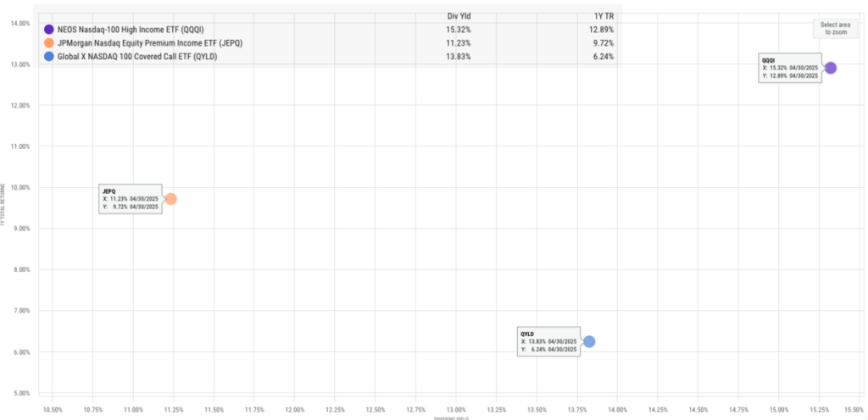This screenshot has width=868, height=420.
Task: Click the QYLD tooltip box on the chart
Action: [548, 341]
